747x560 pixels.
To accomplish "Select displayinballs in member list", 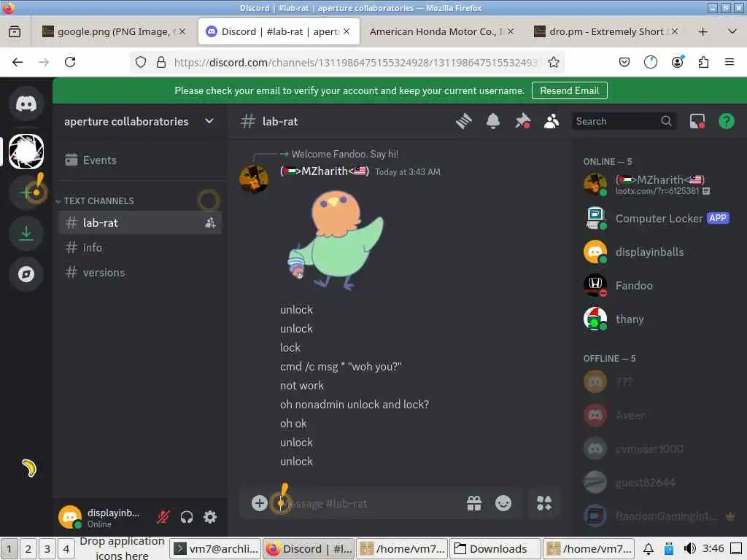I will pos(659,252).
